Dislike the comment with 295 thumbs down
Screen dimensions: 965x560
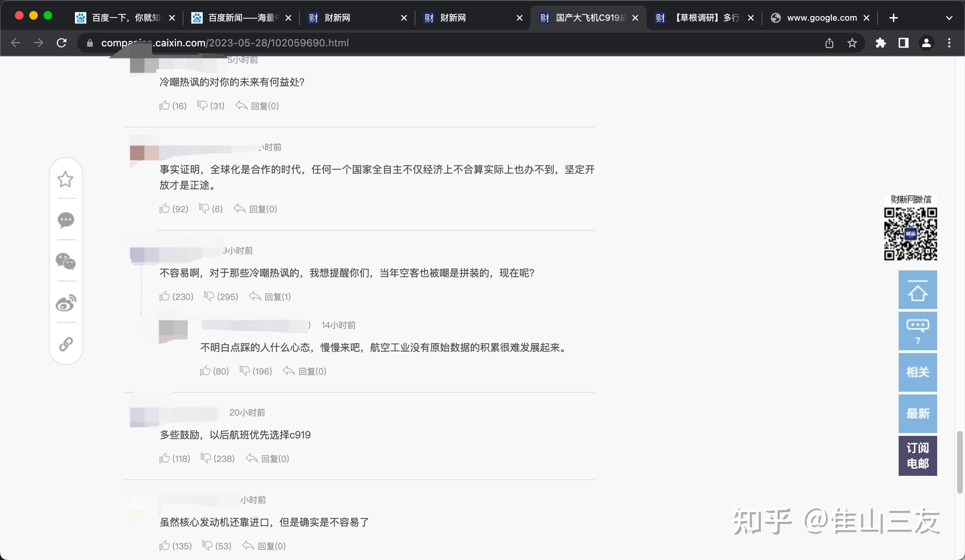coord(209,296)
